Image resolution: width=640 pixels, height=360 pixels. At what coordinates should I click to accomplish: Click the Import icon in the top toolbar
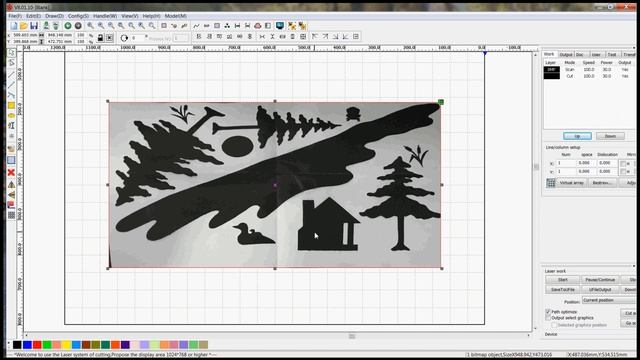46,26
